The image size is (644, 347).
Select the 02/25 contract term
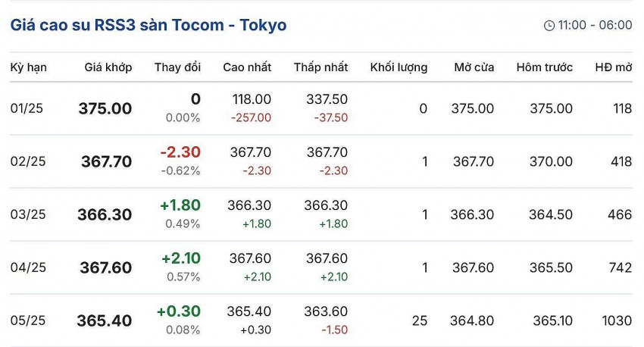click(x=28, y=161)
